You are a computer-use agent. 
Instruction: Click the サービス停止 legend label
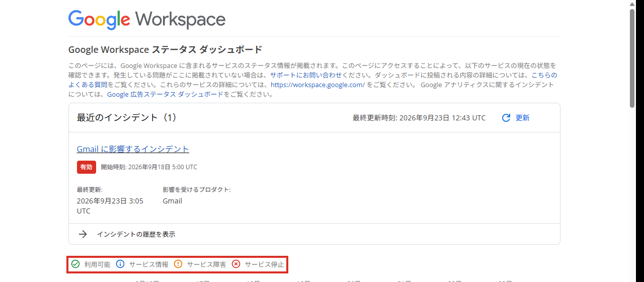[265, 264]
